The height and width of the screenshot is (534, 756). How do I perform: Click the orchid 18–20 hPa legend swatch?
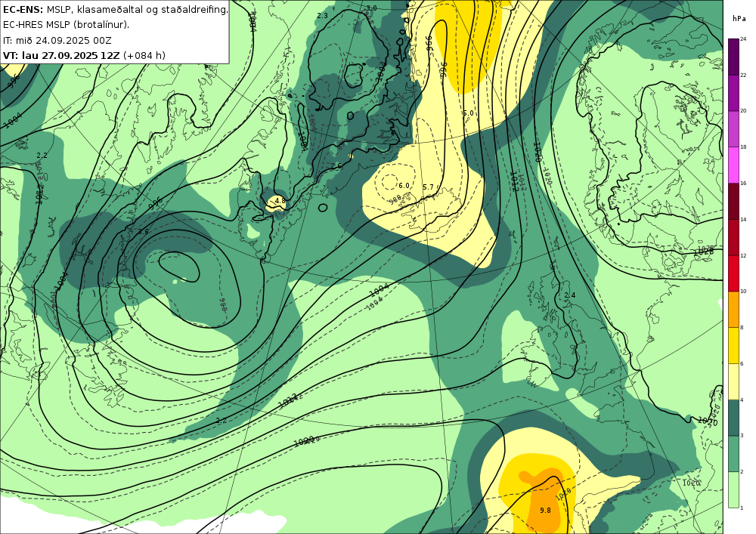pos(733,128)
